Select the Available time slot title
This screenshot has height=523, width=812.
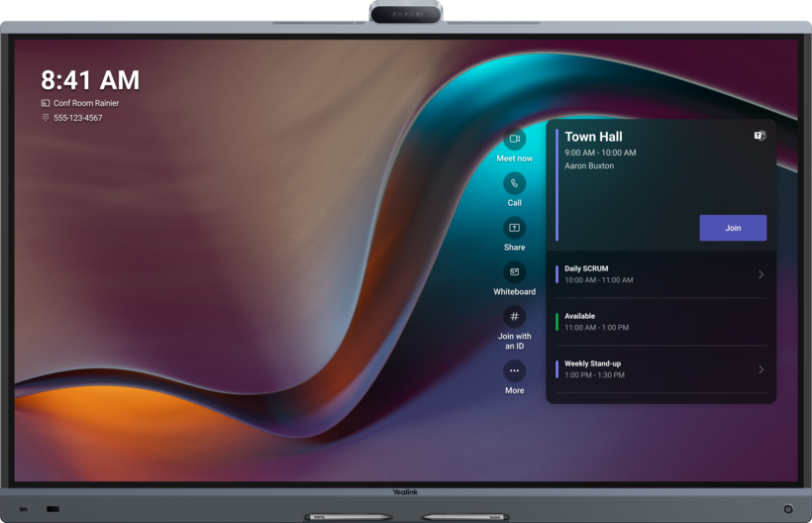tap(579, 316)
